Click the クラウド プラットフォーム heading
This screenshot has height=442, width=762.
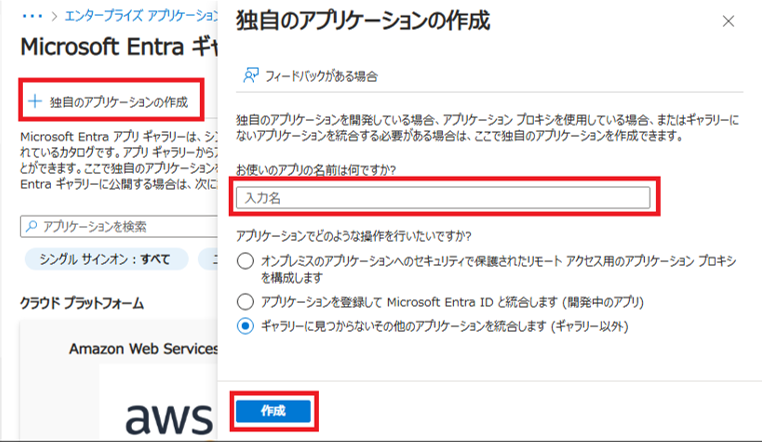[x=82, y=303]
